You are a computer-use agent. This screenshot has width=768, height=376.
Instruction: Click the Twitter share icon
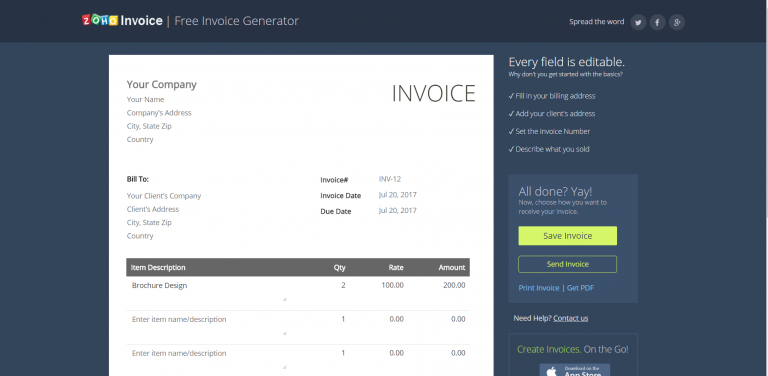(x=638, y=22)
